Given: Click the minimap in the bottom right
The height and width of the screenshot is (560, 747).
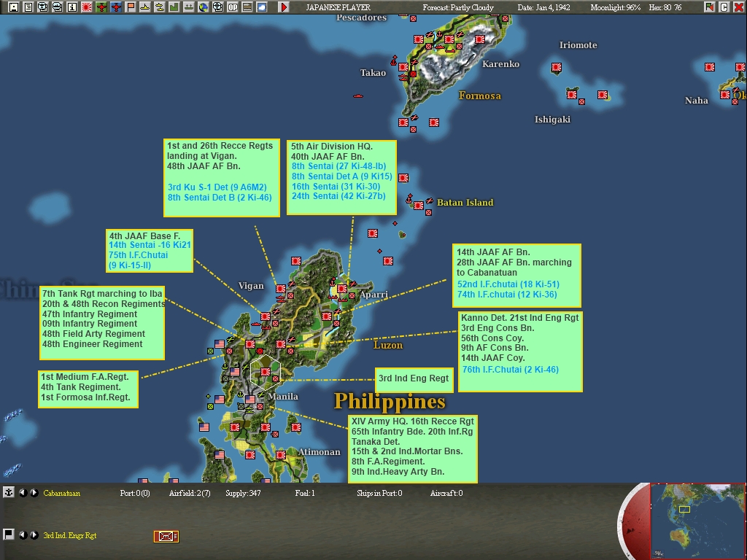Looking at the screenshot, I should point(698,521).
